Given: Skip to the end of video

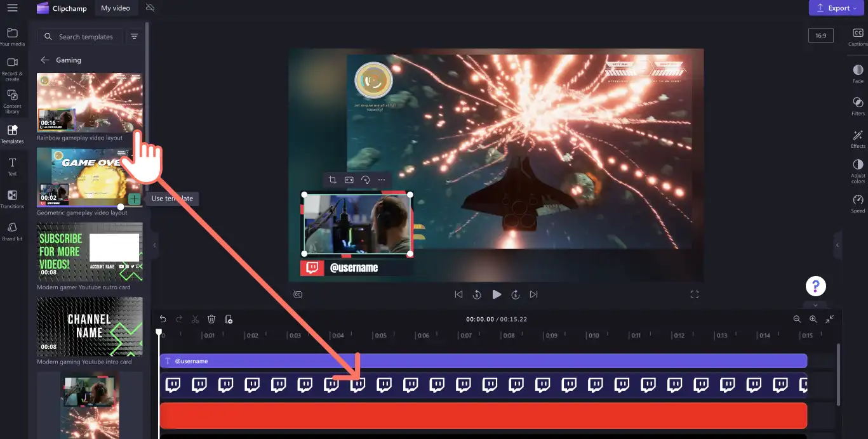Looking at the screenshot, I should coord(534,294).
